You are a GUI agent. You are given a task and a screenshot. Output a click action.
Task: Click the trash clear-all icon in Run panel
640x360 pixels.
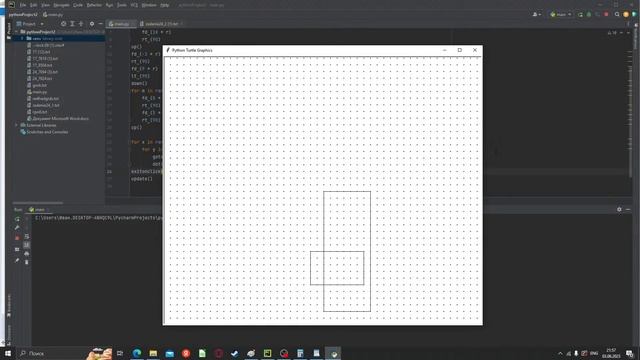tap(27, 262)
